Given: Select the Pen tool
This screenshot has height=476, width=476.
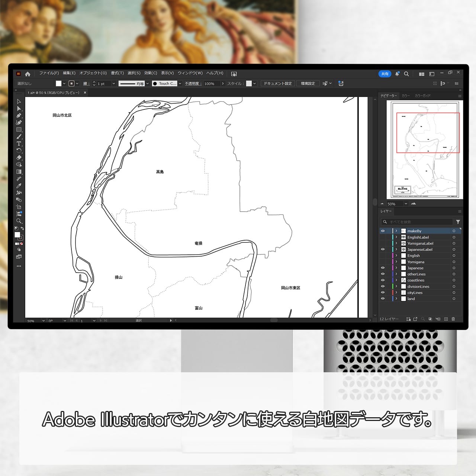Looking at the screenshot, I should pyautogui.click(x=19, y=116).
